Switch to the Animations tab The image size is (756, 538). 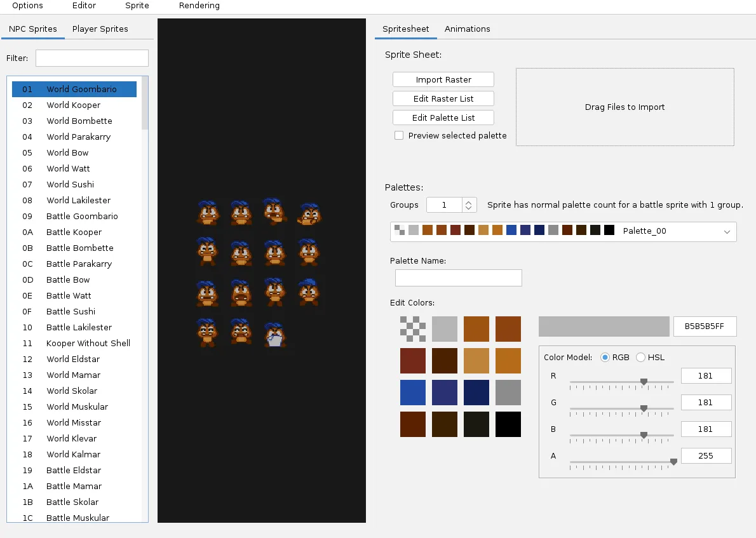click(467, 29)
